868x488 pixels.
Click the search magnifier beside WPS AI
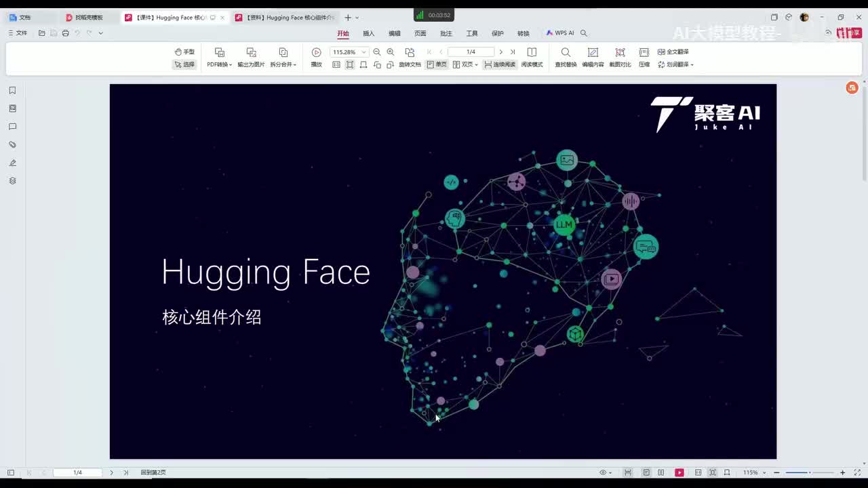pyautogui.click(x=584, y=33)
